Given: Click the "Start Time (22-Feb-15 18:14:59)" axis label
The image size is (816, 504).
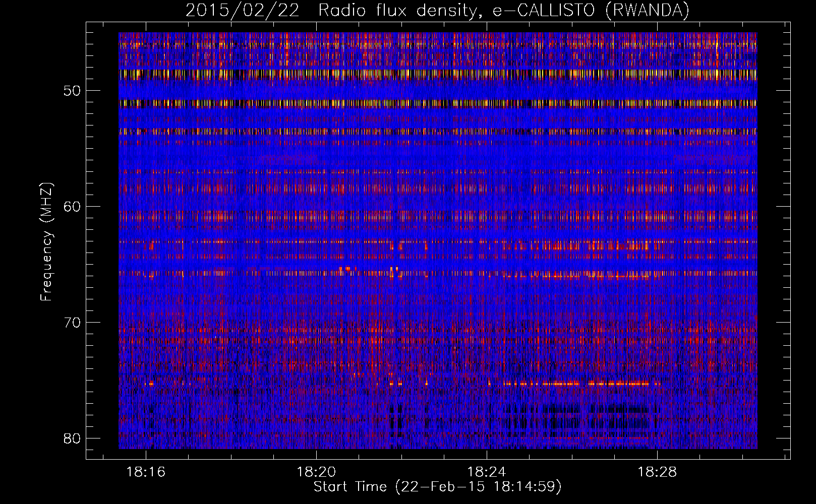Looking at the screenshot, I should [438, 487].
